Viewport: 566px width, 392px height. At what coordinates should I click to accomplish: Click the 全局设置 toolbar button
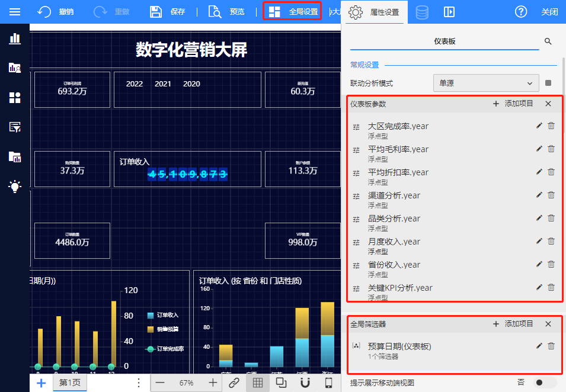pyautogui.click(x=293, y=12)
